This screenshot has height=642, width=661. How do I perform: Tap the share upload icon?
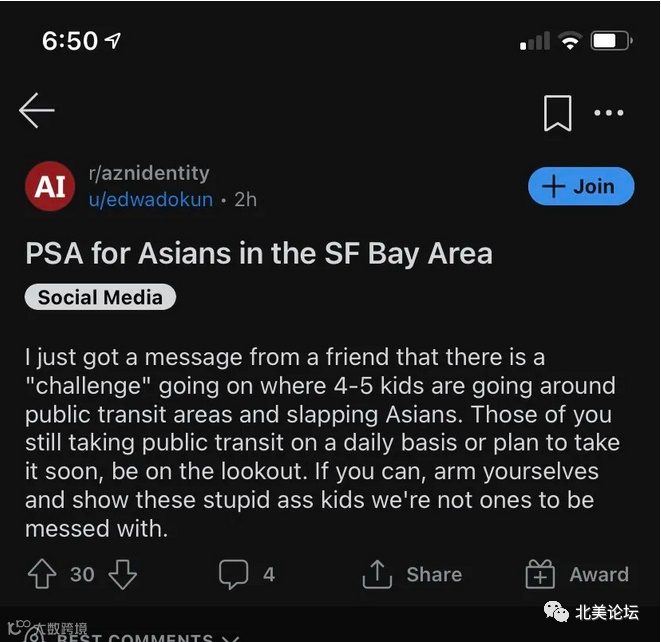[377, 574]
